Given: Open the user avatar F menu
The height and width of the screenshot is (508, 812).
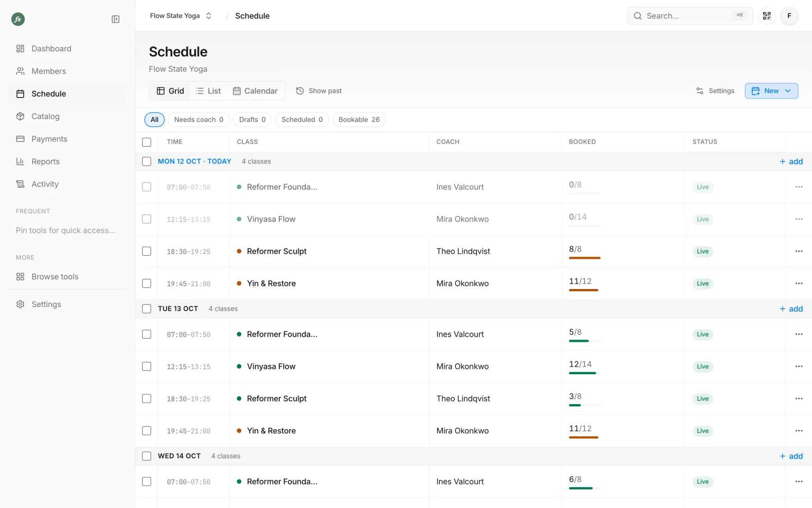Looking at the screenshot, I should (x=789, y=16).
